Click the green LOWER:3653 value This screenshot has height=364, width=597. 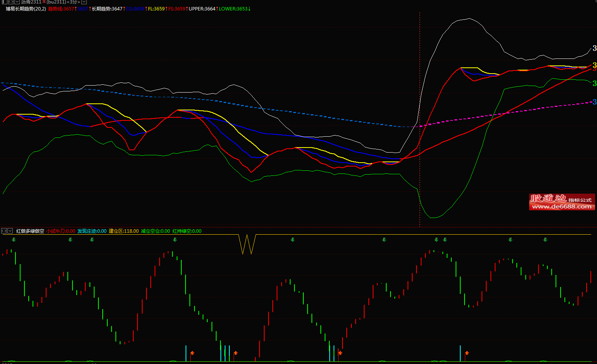click(x=233, y=9)
